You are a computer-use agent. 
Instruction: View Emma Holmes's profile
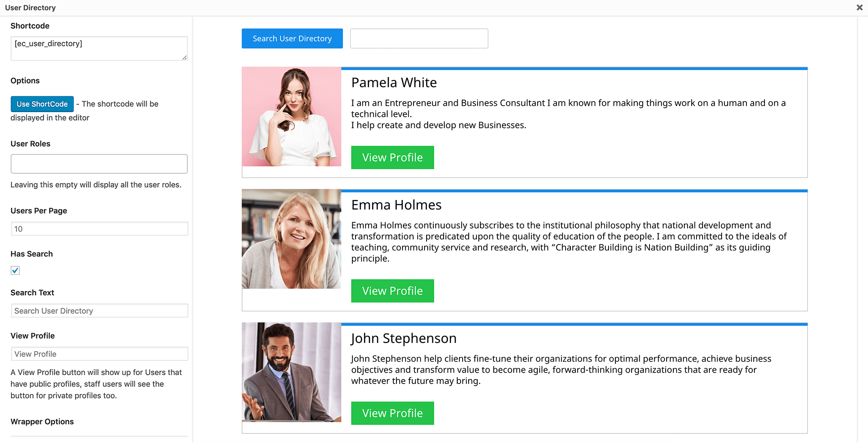point(392,291)
